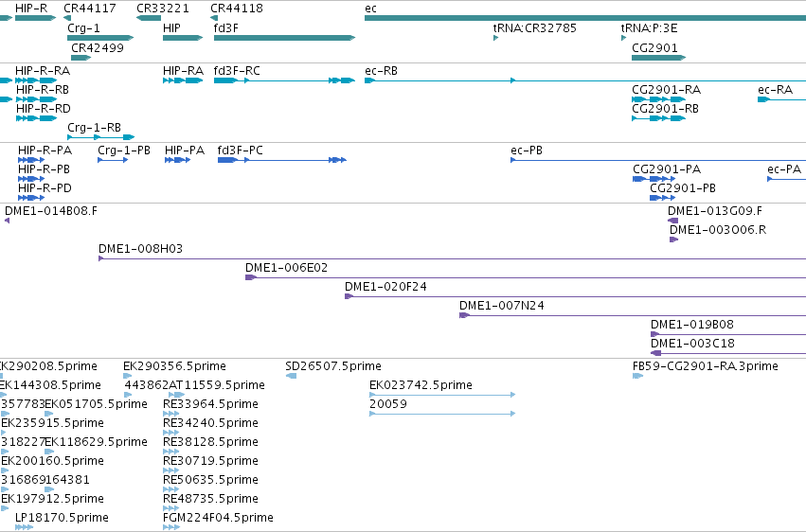
Task: Select the CR44117 gene label
Action: tap(90, 9)
